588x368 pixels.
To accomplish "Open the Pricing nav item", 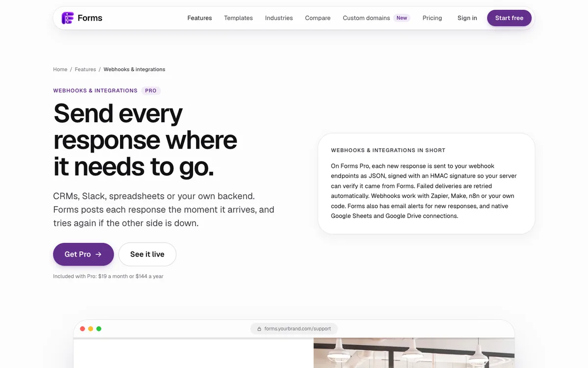I will click(432, 18).
